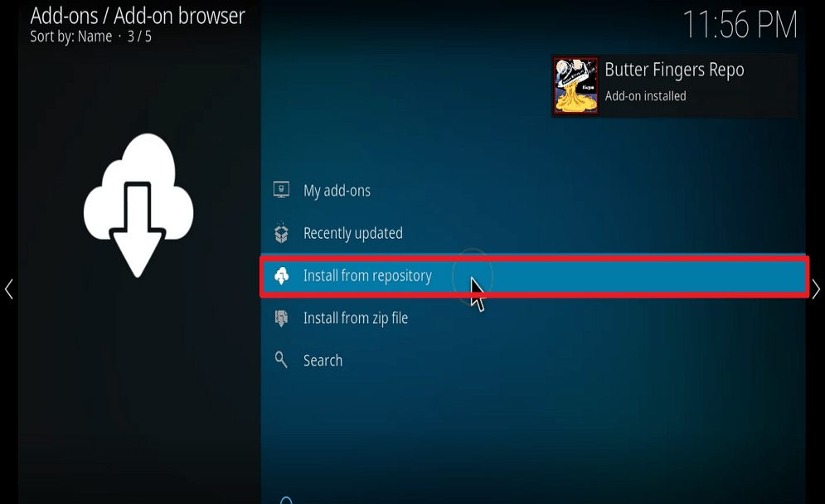Click the left arrow at screen edge
The image size is (825, 504).
pyautogui.click(x=9, y=288)
